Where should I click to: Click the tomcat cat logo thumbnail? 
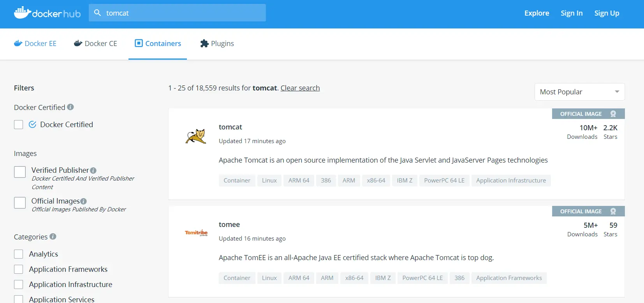[x=195, y=136]
